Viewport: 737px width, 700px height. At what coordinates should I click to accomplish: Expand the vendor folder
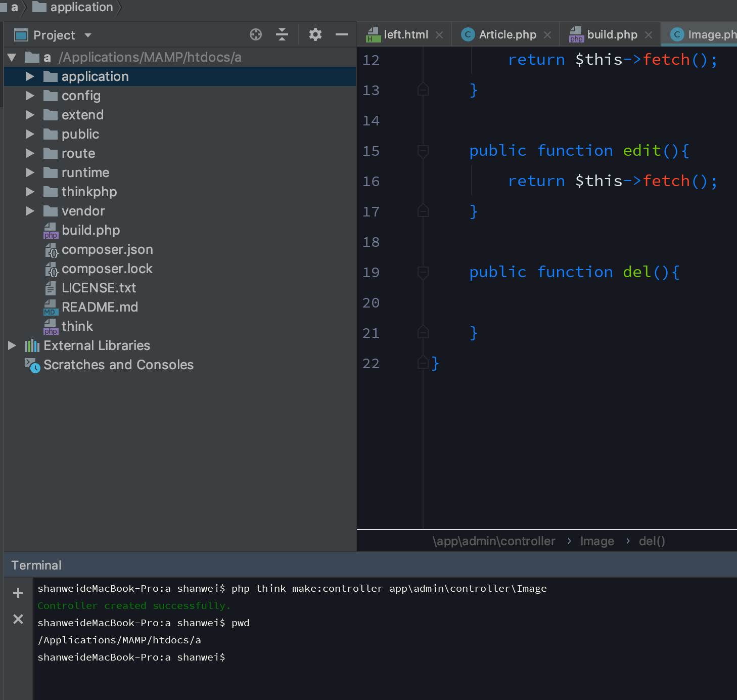pos(30,211)
